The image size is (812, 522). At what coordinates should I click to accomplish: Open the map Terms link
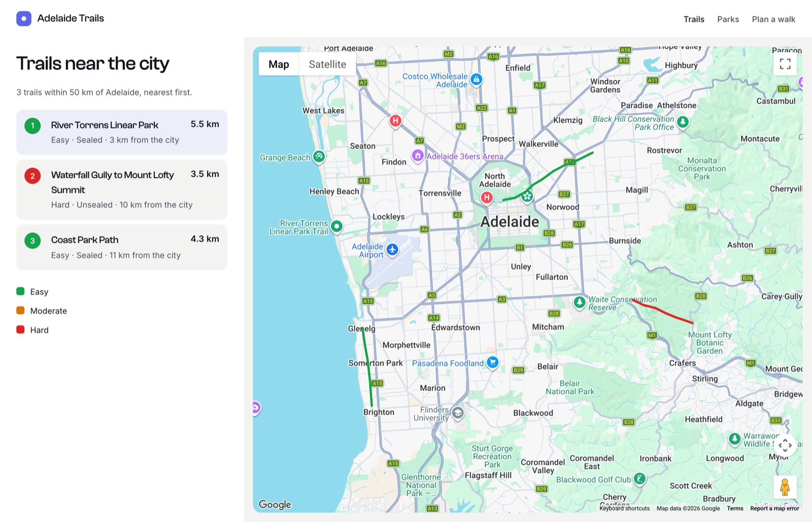tap(735, 508)
